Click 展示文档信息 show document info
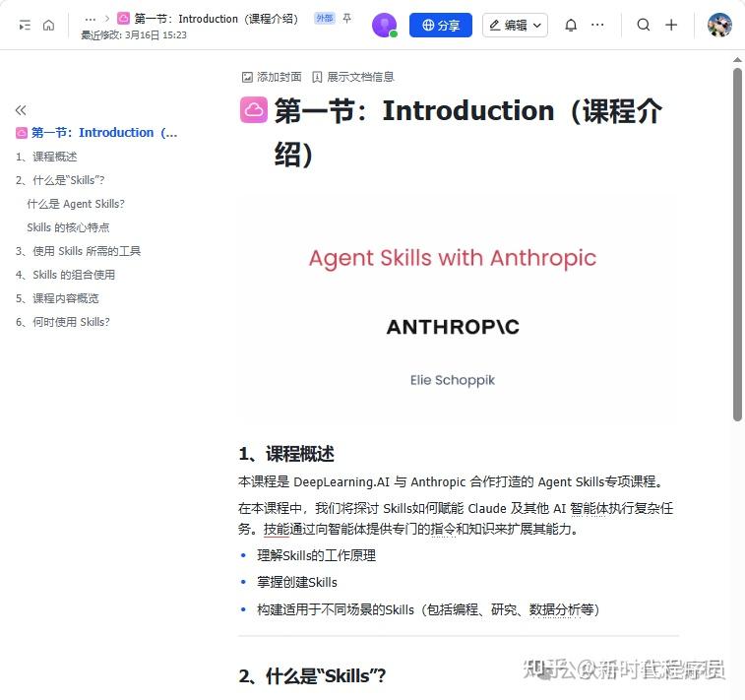 (x=353, y=77)
